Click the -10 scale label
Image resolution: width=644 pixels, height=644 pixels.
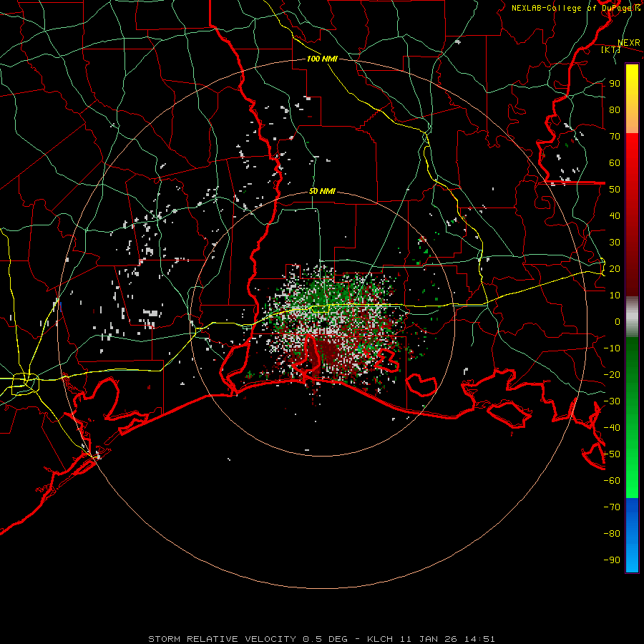point(612,348)
